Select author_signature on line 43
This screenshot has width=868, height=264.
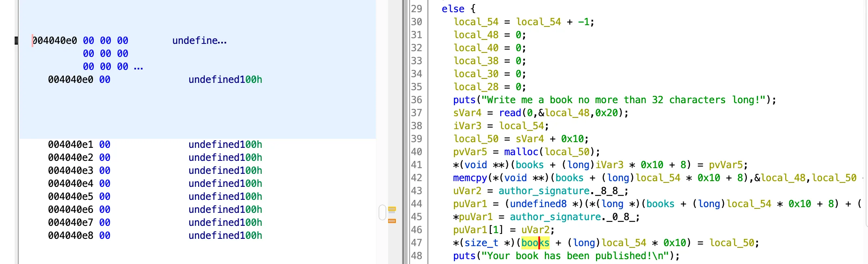click(544, 191)
